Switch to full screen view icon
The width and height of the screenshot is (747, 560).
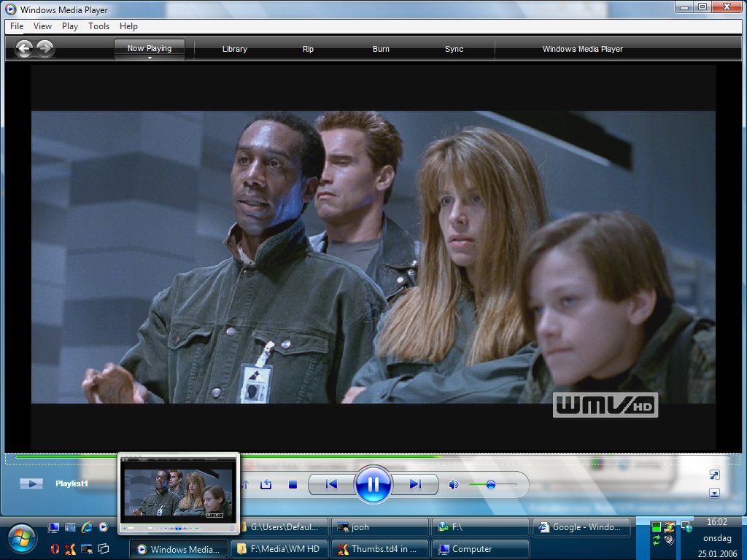[714, 475]
